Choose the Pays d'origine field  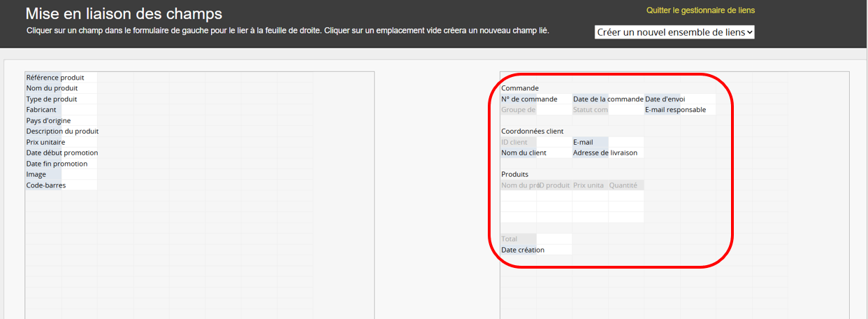click(48, 120)
